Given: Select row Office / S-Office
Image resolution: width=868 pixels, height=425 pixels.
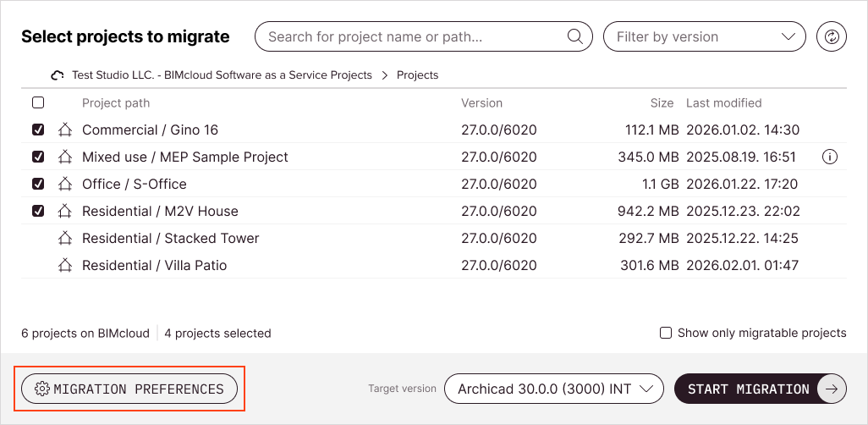Looking at the screenshot, I should click(x=433, y=185).
